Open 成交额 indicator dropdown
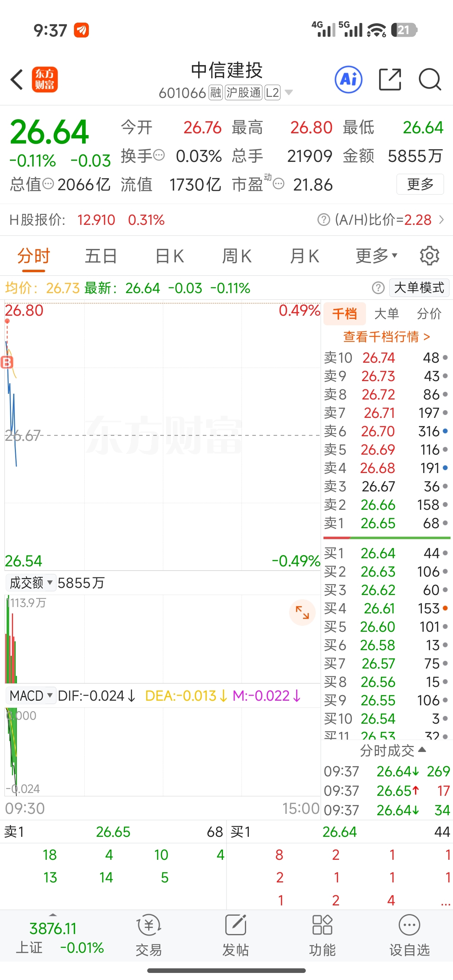Image resolution: width=453 pixels, height=980 pixels. coord(30,582)
